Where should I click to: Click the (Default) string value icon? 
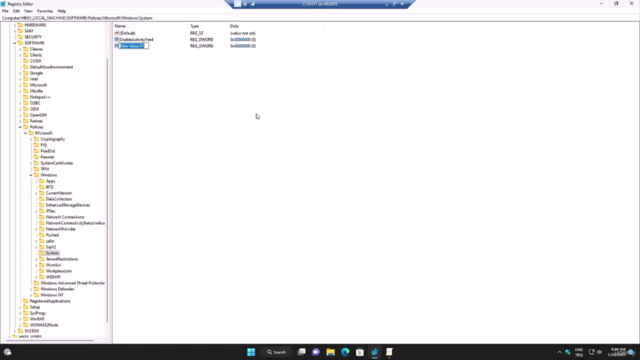click(117, 33)
